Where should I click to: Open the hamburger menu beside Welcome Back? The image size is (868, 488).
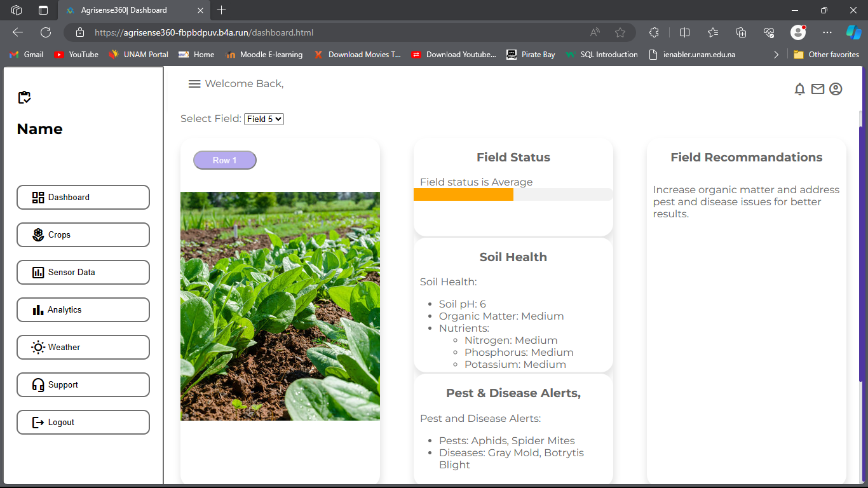point(194,84)
